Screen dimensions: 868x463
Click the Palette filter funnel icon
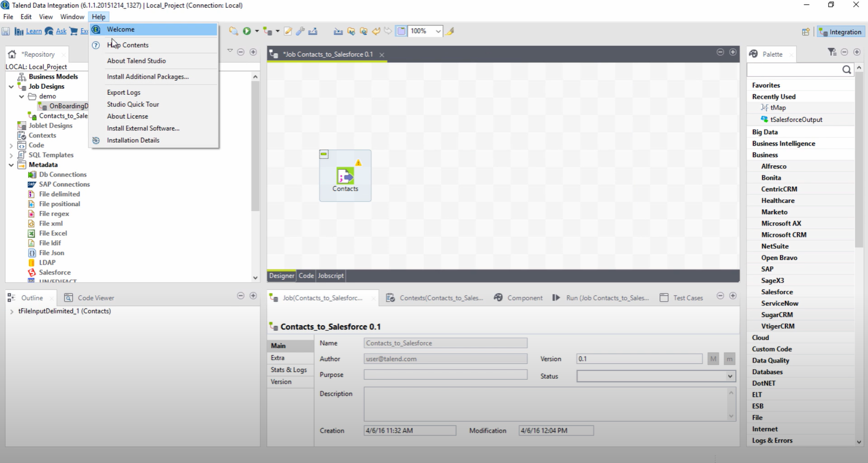coord(832,52)
